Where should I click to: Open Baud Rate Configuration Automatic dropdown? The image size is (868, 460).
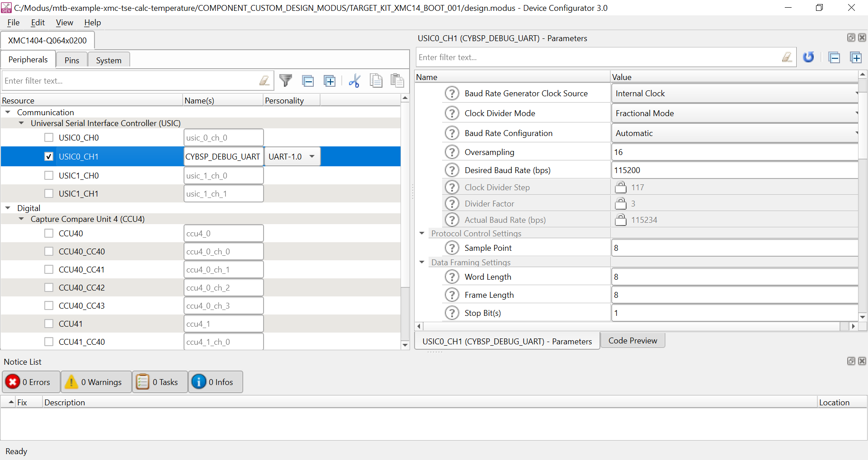click(x=734, y=133)
